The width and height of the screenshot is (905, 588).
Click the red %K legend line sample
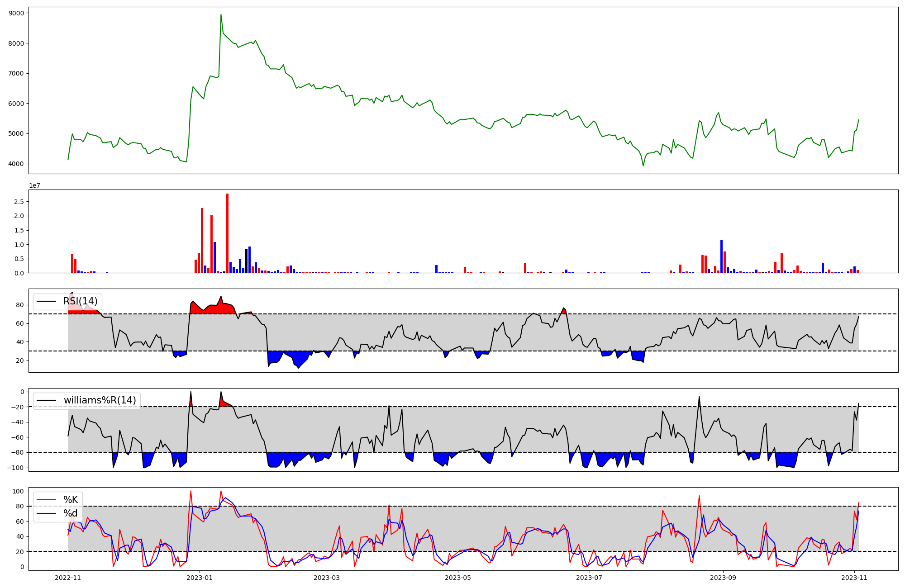[x=46, y=500]
